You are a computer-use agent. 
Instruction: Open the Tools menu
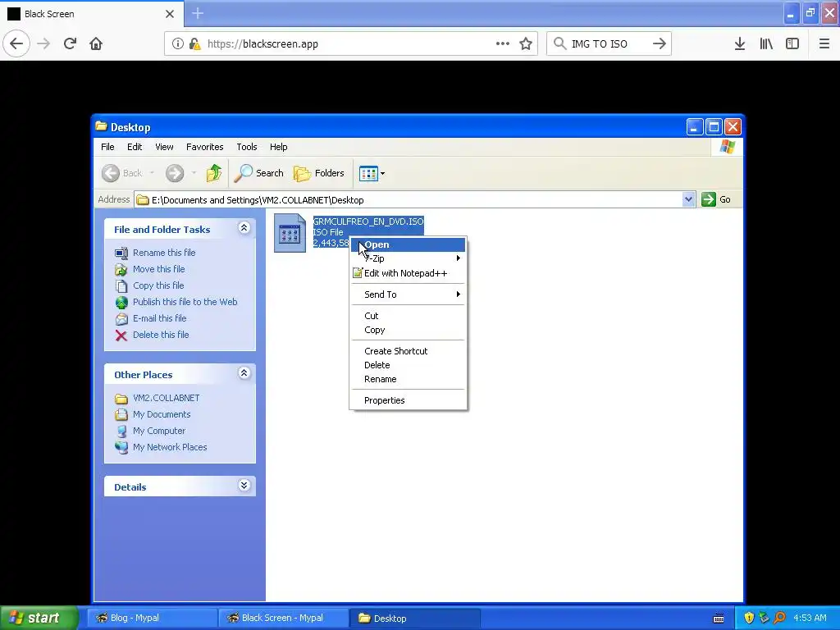[x=246, y=147]
